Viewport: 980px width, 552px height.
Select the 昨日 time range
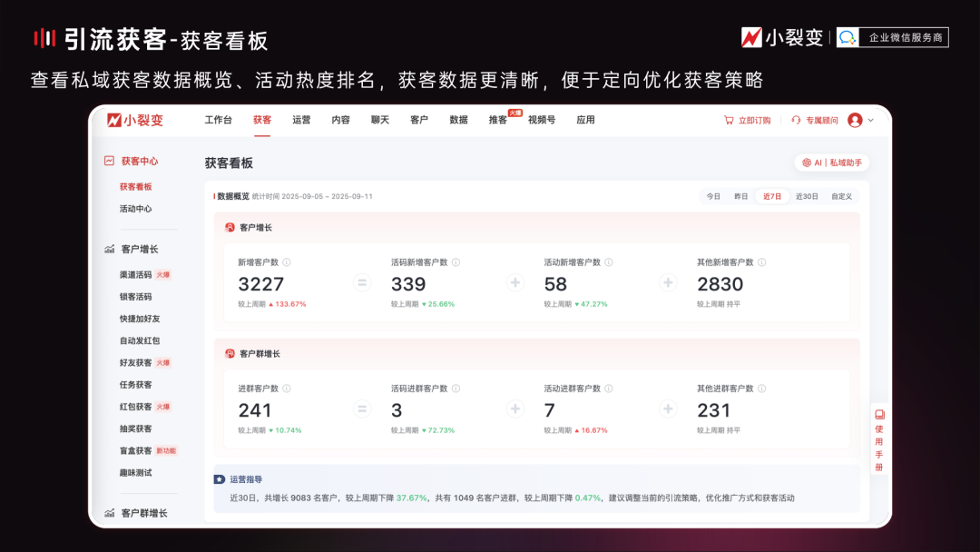pyautogui.click(x=740, y=195)
